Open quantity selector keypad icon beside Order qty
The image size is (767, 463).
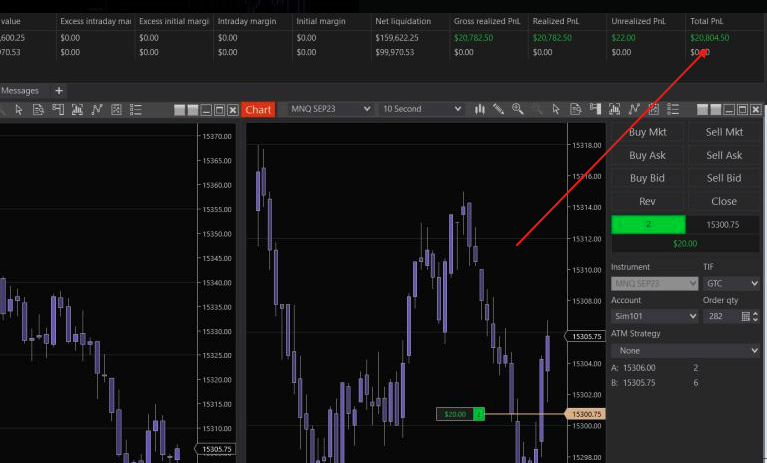[745, 316]
